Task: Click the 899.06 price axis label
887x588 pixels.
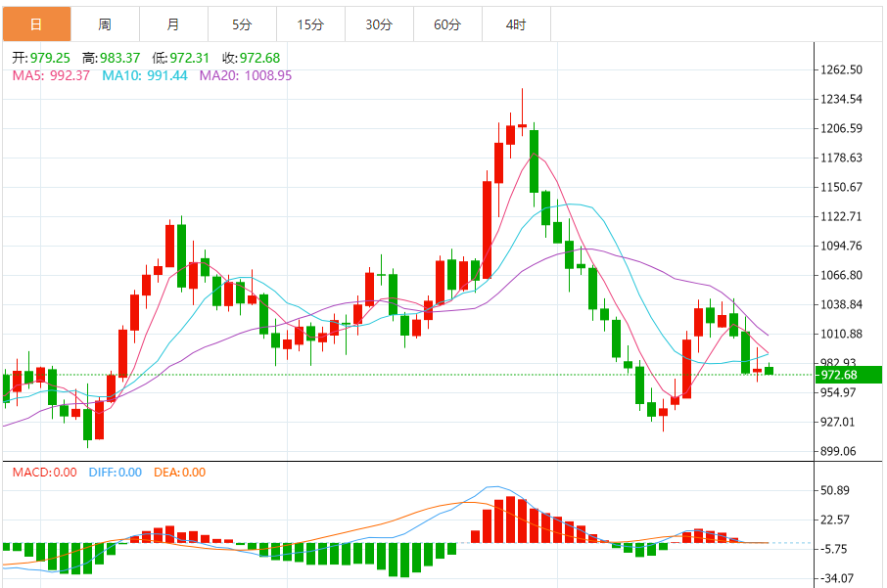Action: click(838, 451)
